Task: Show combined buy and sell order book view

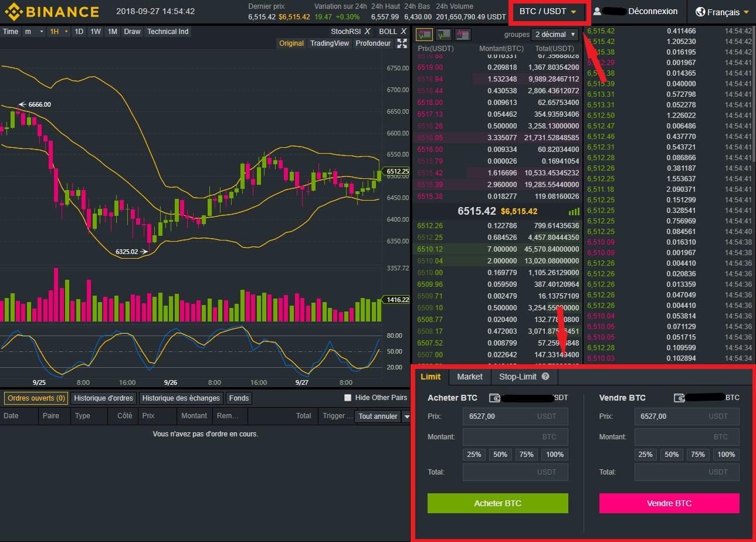Action: coord(425,35)
